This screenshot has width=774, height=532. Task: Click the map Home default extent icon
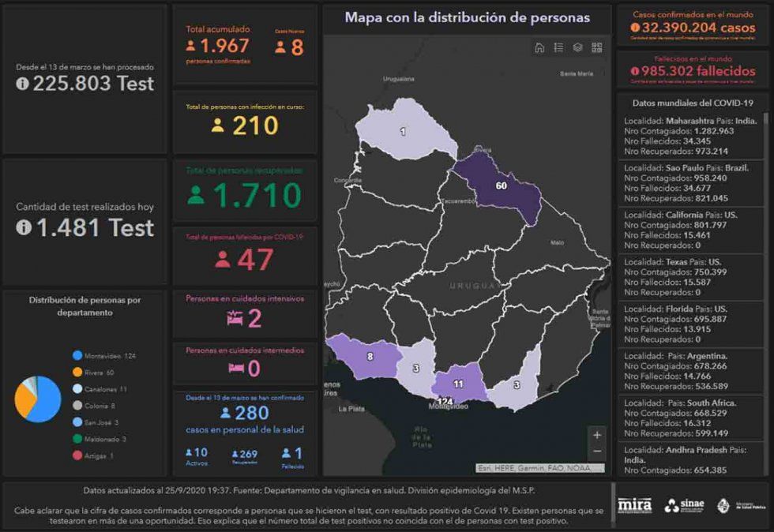[539, 47]
